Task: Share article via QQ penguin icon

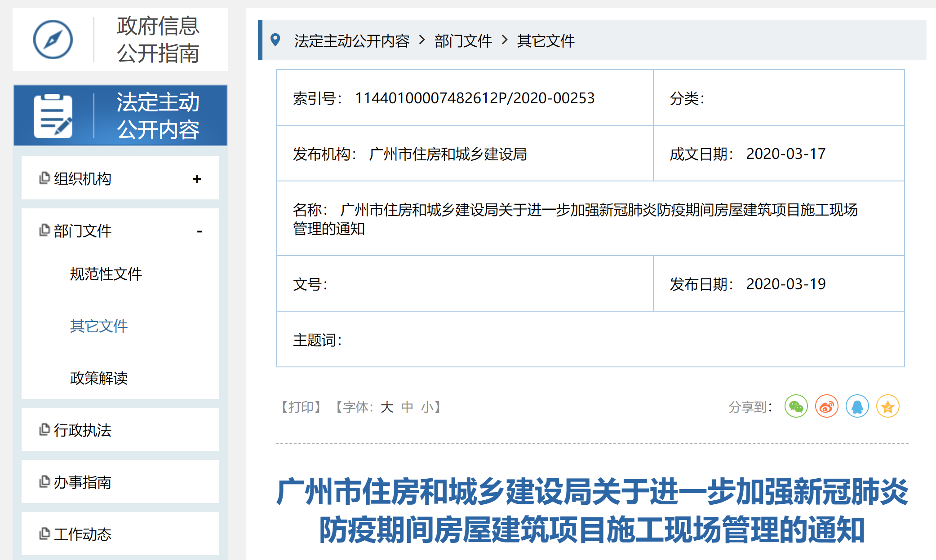Action: [857, 407]
